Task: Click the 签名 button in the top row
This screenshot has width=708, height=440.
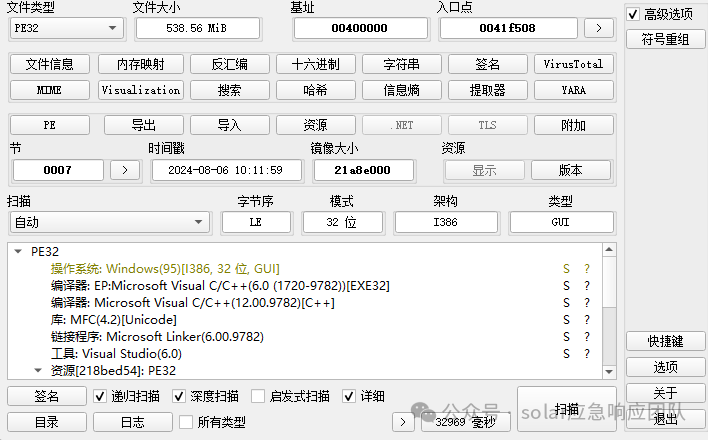Action: pos(488,64)
